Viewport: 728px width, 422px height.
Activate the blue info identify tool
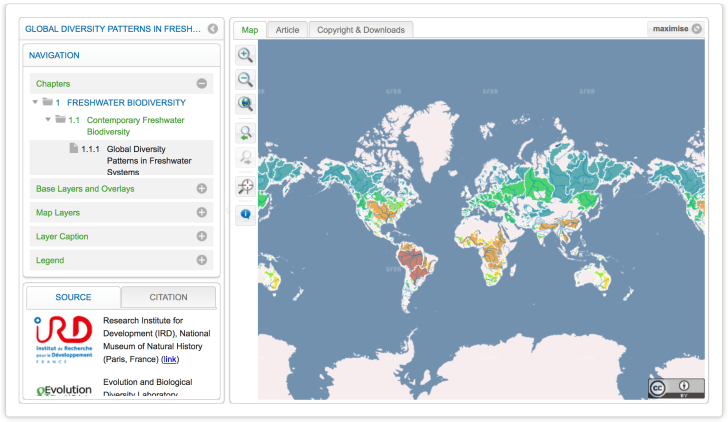click(x=245, y=214)
